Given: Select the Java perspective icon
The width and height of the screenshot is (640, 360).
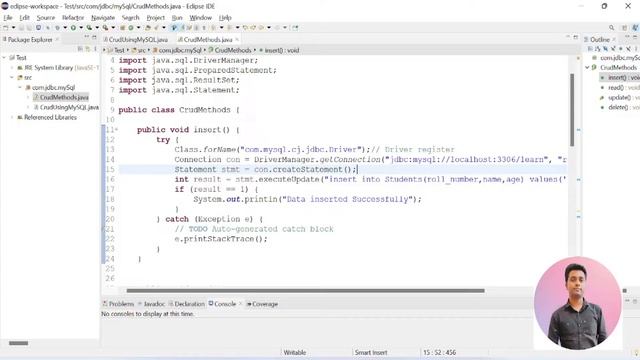Looking at the screenshot, I should click(636, 28).
